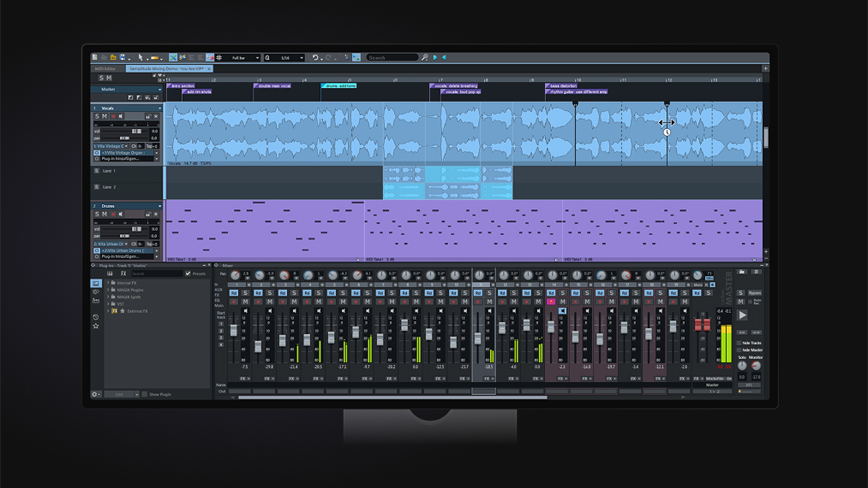Screen dimensions: 868x488
Task: Click the plug-in browser view icon in sidebar
Action: (96, 283)
